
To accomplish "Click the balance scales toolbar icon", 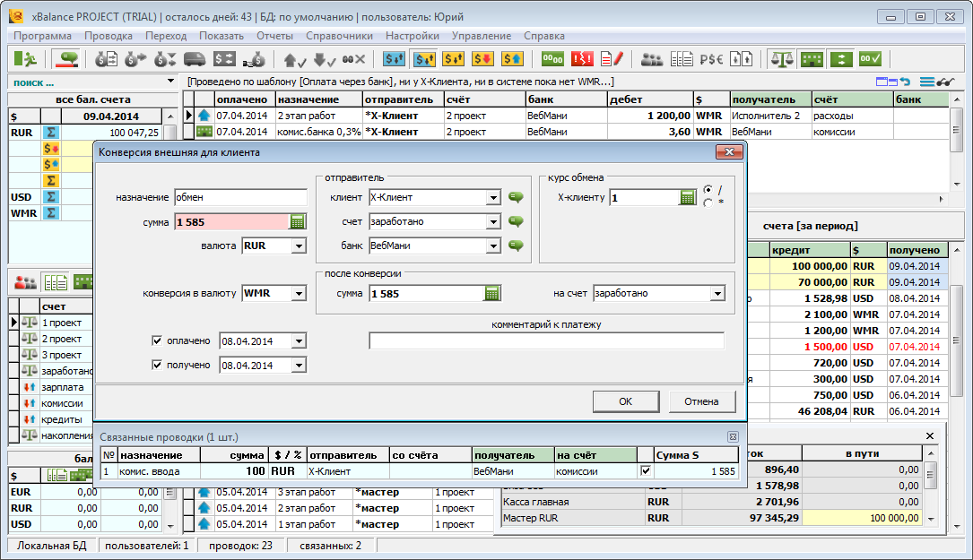I will click(782, 59).
